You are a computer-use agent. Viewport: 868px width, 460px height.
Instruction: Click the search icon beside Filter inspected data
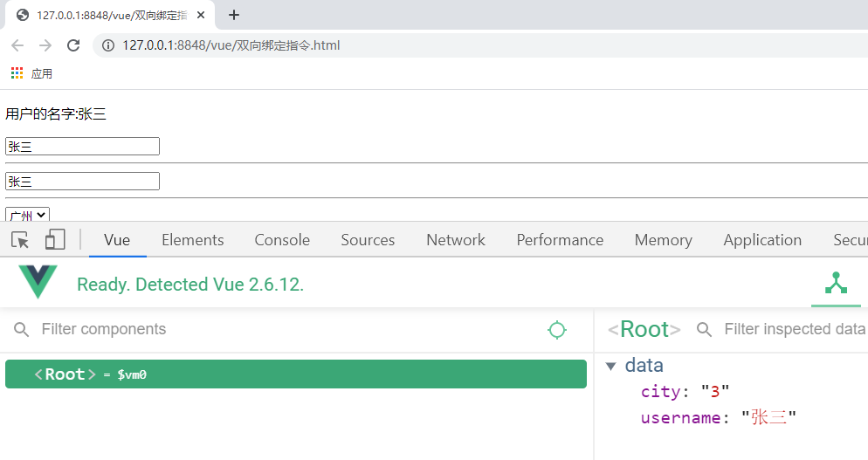coord(704,329)
